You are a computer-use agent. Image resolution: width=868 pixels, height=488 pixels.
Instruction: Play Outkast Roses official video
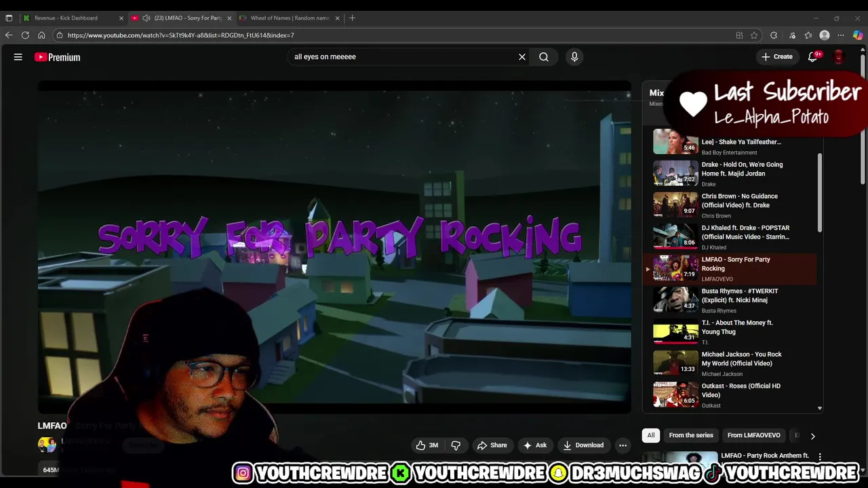point(730,395)
